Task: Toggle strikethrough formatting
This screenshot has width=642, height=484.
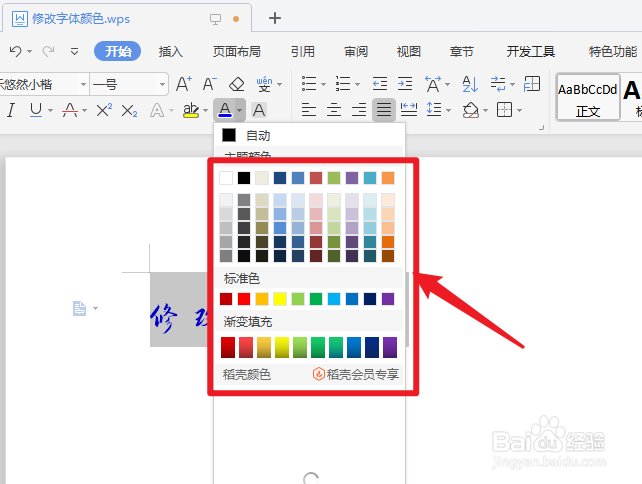Action: [x=70, y=110]
